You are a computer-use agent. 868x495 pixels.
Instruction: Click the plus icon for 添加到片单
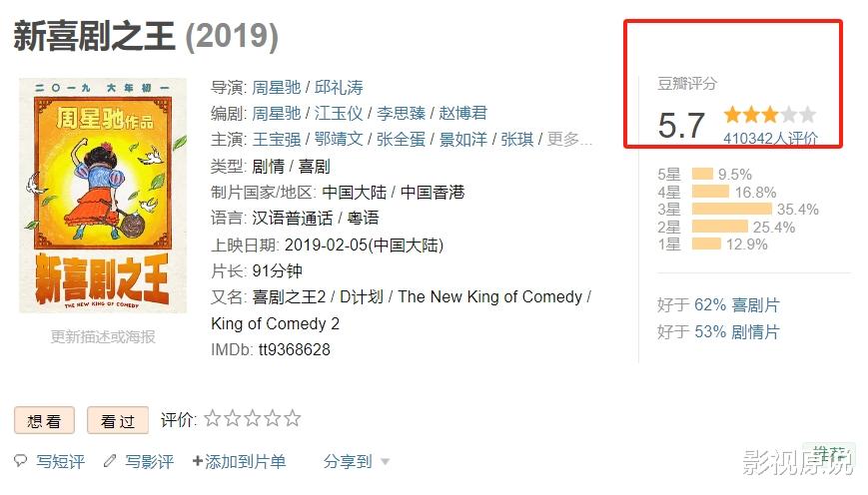coord(197,461)
